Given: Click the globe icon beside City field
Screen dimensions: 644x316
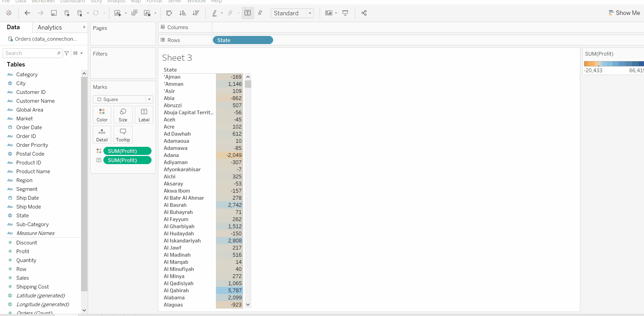Looking at the screenshot, I should (10, 83).
